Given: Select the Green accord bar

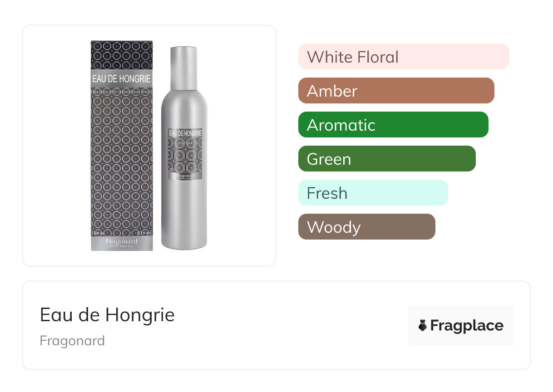Looking at the screenshot, I should [x=386, y=159].
